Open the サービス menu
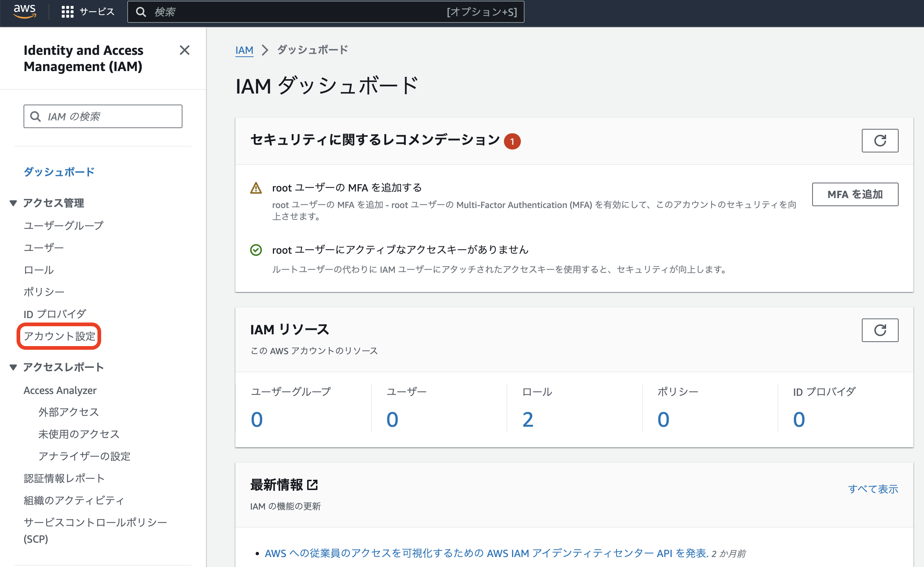 tap(89, 12)
